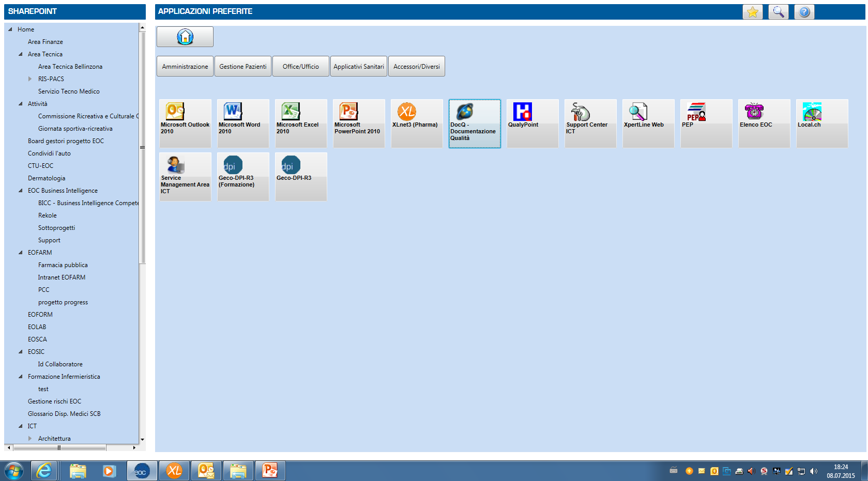This screenshot has width=868, height=481.
Task: Expand the RIS-PACS node
Action: click(30, 79)
